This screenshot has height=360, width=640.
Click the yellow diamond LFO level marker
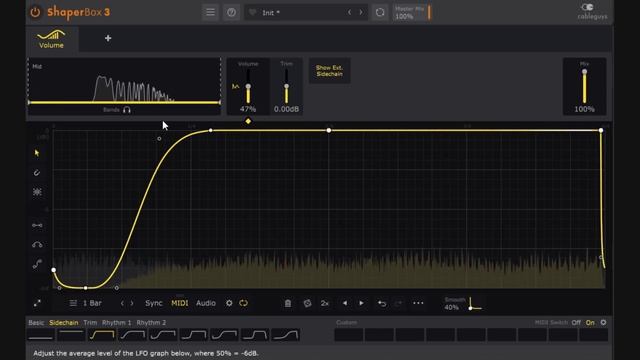[x=248, y=121]
